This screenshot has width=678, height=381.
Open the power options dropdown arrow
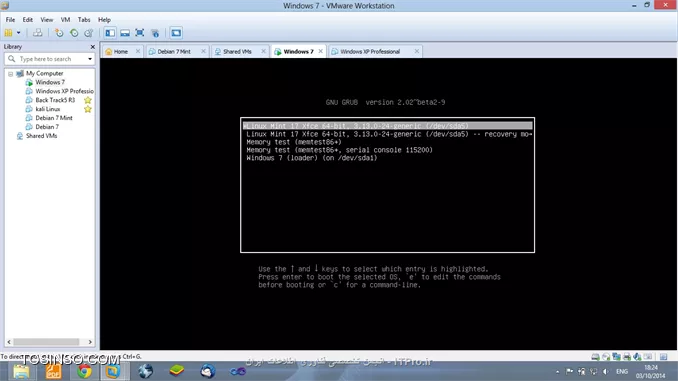pyautogui.click(x=19, y=33)
